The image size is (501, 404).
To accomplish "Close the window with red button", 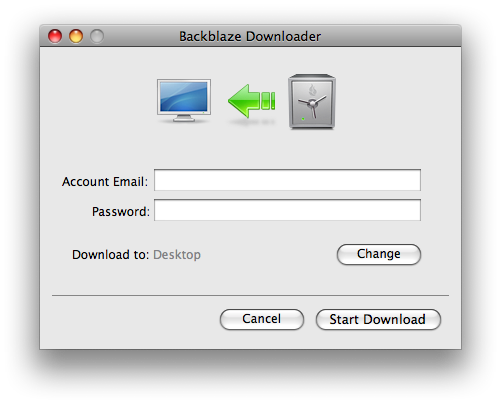I will (x=55, y=36).
